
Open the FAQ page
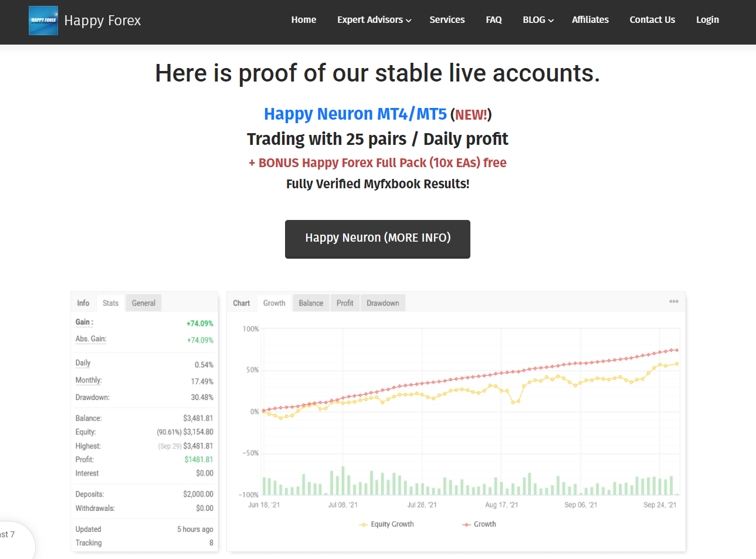(x=494, y=20)
